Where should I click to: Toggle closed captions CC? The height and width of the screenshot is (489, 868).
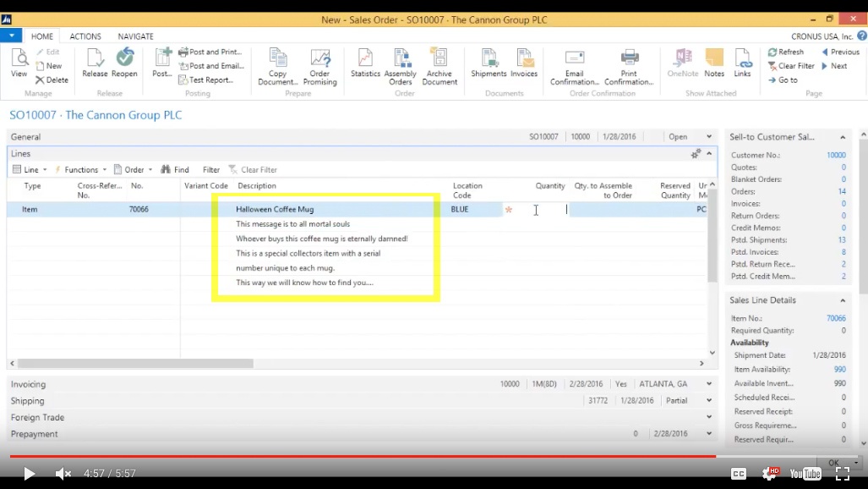click(739, 474)
